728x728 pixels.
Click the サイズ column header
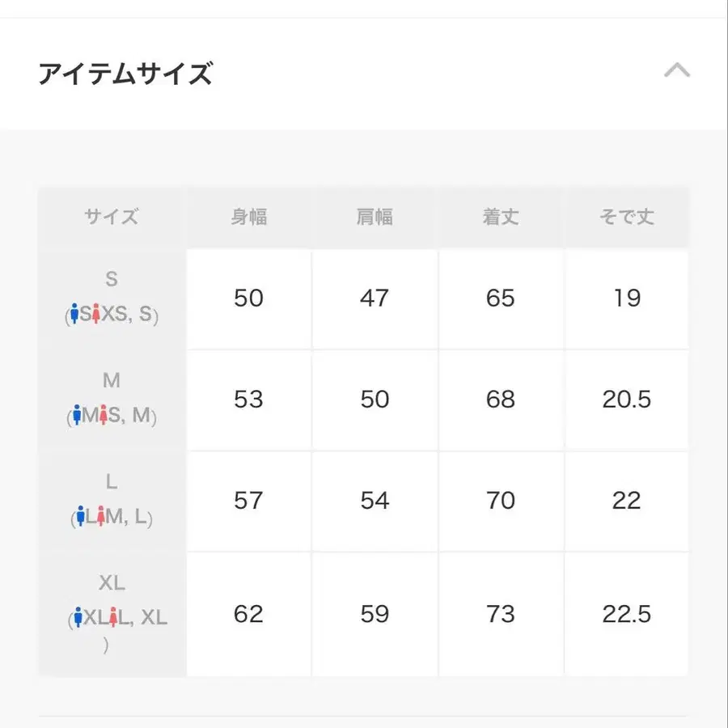112,217
